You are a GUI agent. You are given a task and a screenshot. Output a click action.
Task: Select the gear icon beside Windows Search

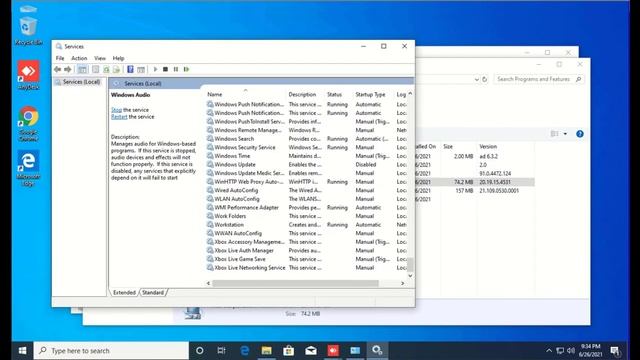tap(210, 139)
